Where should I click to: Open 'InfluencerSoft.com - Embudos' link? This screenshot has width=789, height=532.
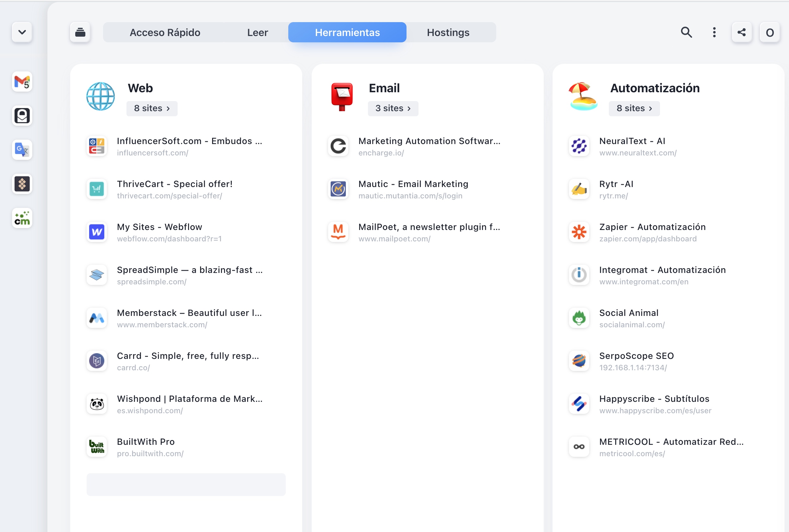[x=189, y=141]
